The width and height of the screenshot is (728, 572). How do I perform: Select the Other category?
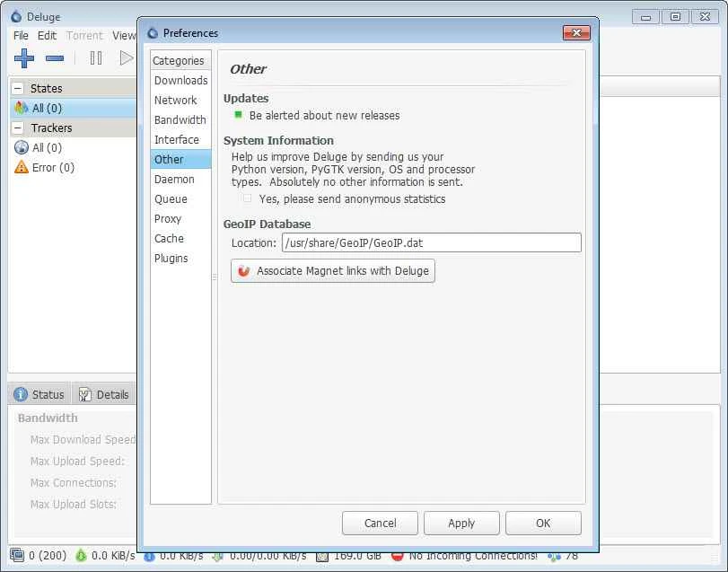(180, 159)
